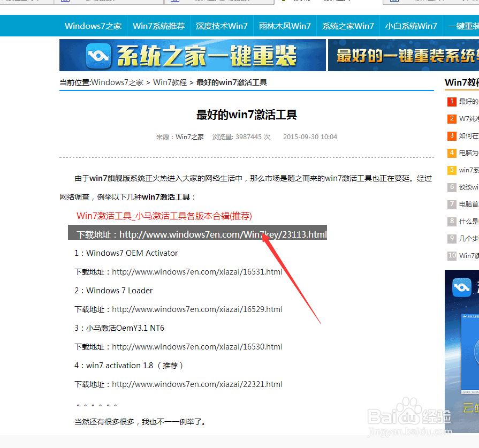
Task: Open the xiazai/16530.html download link
Action: 197,347
